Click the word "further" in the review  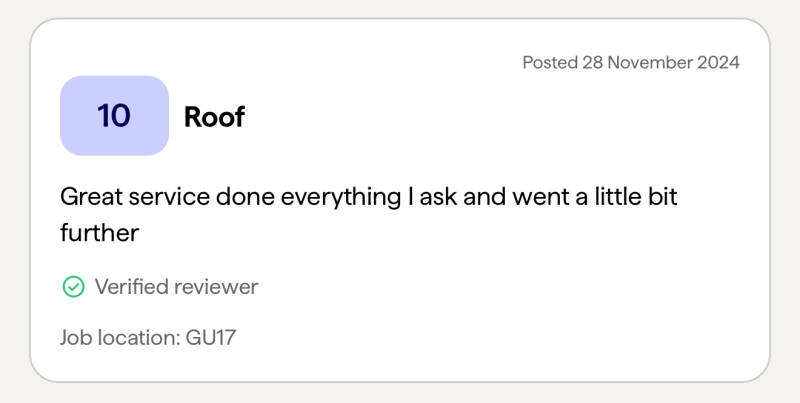click(98, 232)
